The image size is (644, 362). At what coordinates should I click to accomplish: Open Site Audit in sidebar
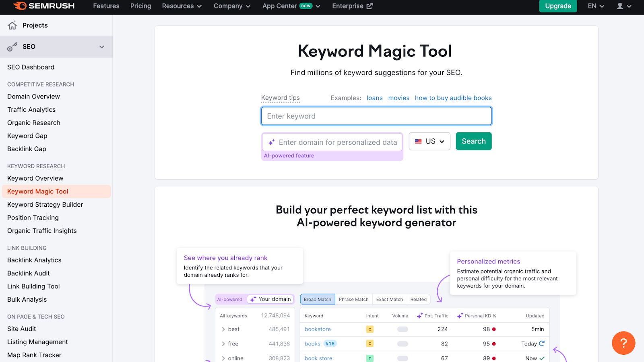click(x=22, y=329)
